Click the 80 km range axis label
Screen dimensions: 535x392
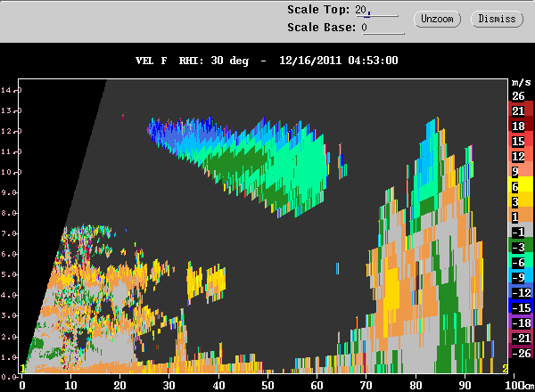click(x=416, y=386)
